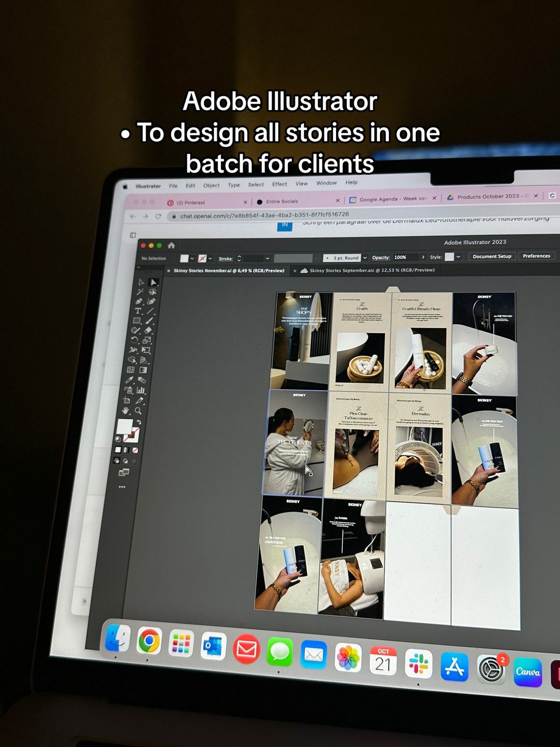
Task: Select the Selection tool (outlined arrow)
Action: point(141,282)
